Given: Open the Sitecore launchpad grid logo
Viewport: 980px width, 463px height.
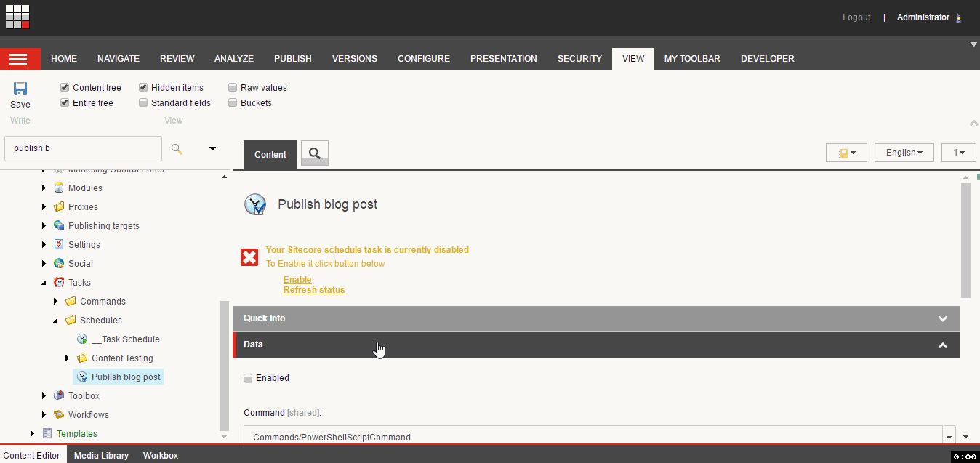Looking at the screenshot, I should point(17,17).
